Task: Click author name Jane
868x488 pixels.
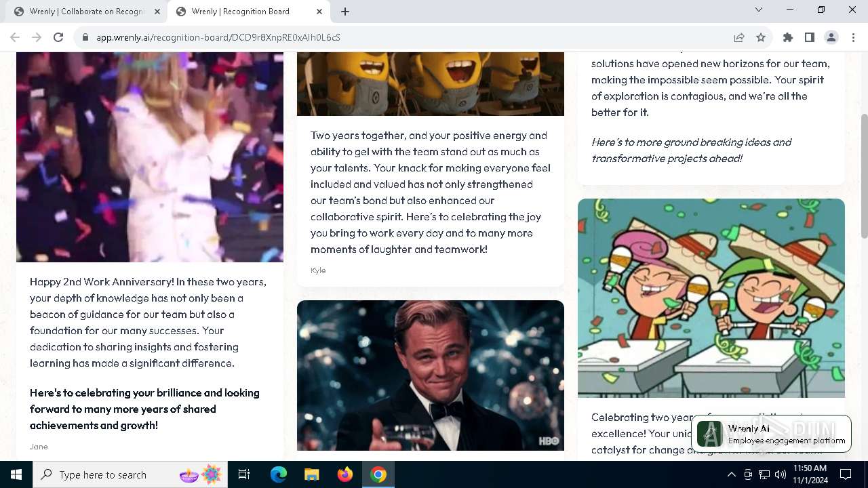Action: point(39,447)
